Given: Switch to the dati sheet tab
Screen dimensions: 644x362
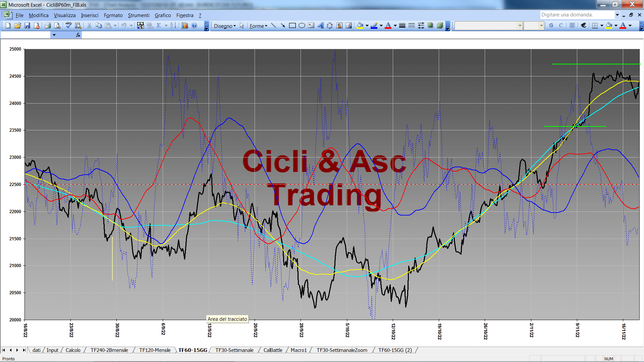Looking at the screenshot, I should point(37,350).
